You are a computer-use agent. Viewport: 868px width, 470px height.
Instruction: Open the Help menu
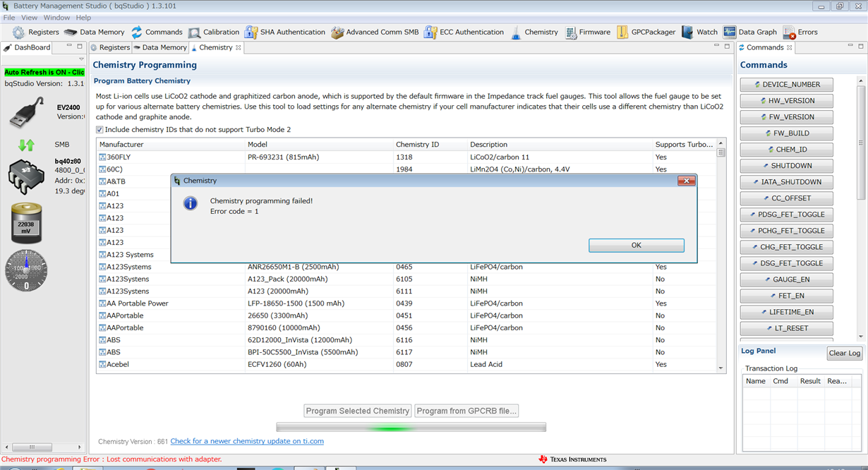coord(83,18)
